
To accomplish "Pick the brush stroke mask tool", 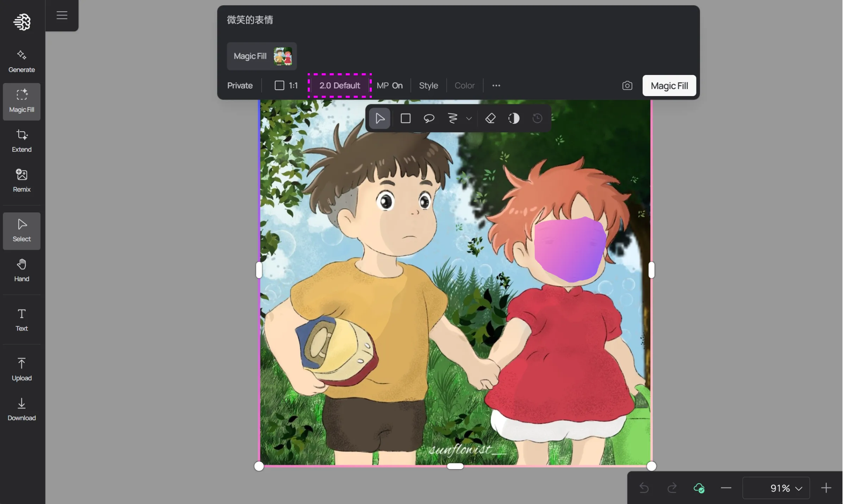I will (453, 119).
